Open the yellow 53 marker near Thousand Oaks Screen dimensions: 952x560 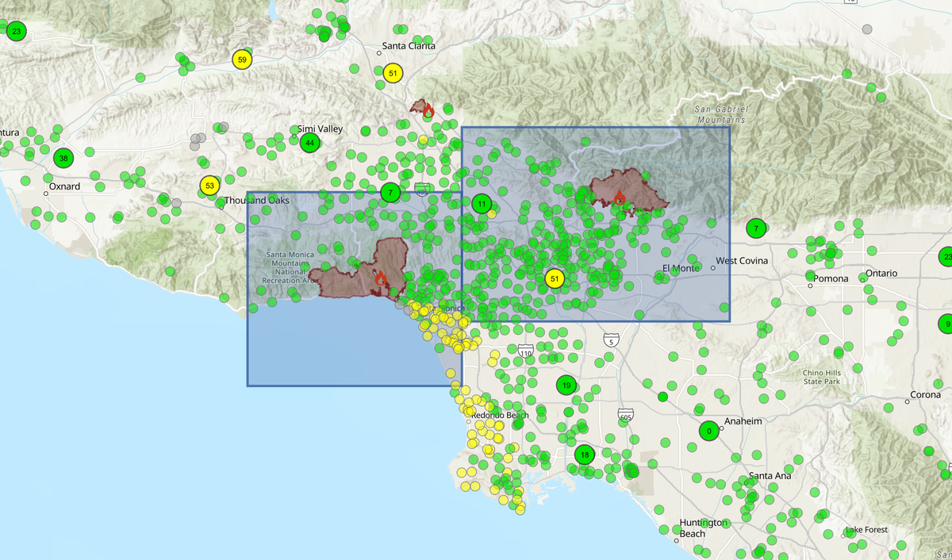point(209,186)
